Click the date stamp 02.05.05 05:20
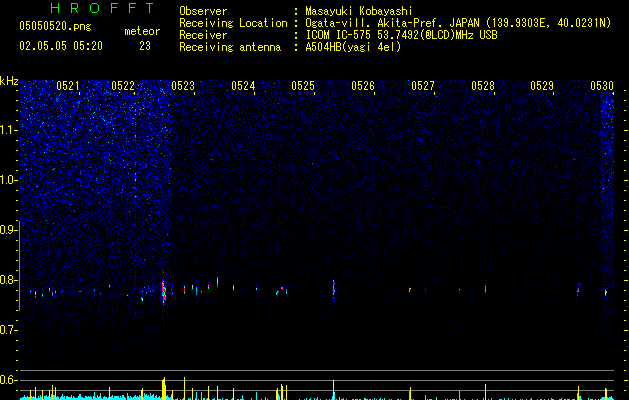Image resolution: width=629 pixels, height=400 pixels. (x=61, y=46)
